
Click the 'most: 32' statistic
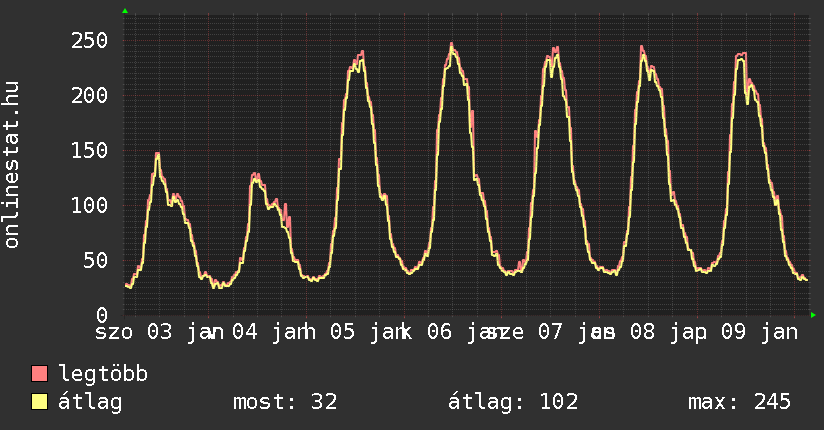[x=285, y=402]
